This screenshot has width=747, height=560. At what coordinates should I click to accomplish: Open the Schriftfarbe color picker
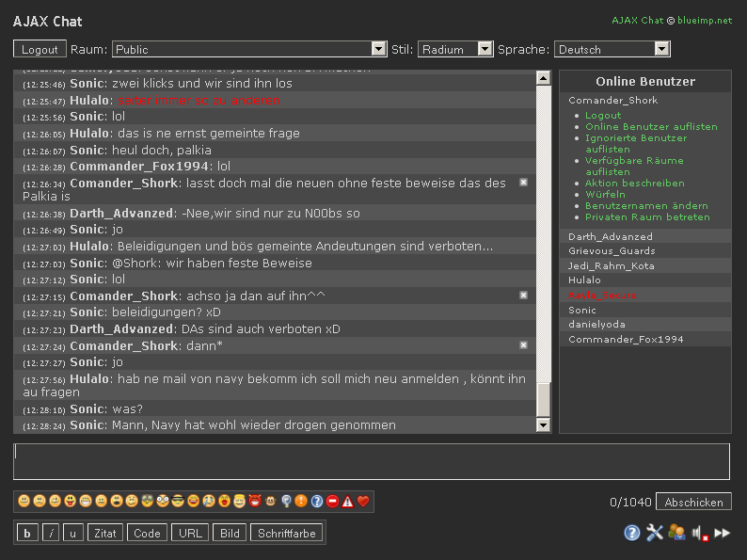[x=286, y=533]
